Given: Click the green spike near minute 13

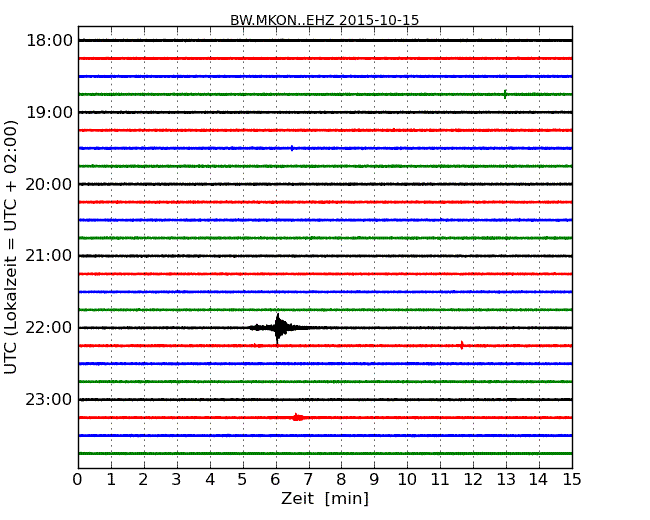Looking at the screenshot, I should [x=504, y=94].
